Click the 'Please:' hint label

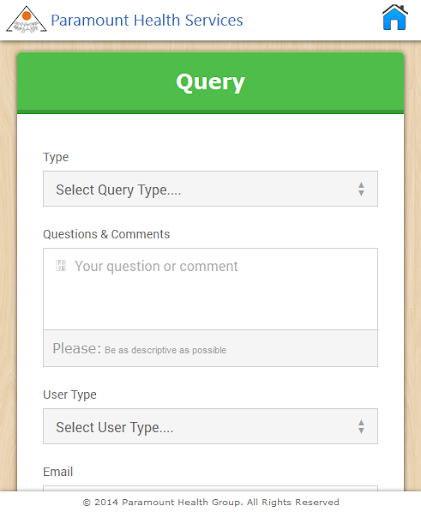point(77,348)
